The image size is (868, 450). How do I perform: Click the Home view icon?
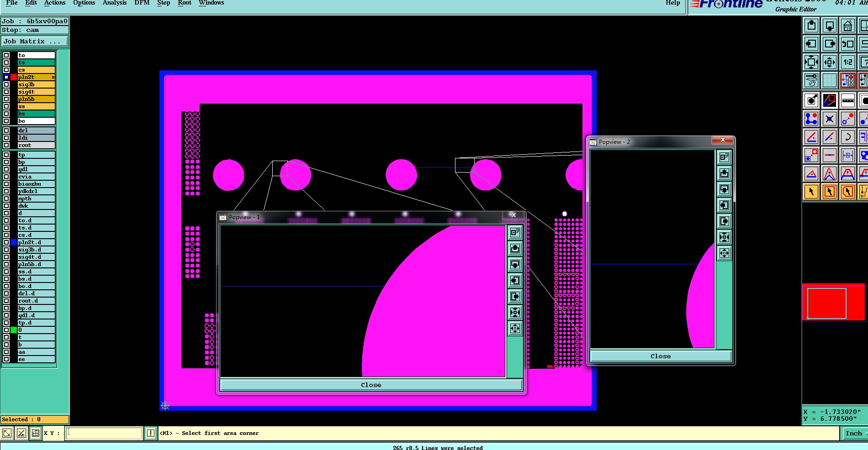848,26
